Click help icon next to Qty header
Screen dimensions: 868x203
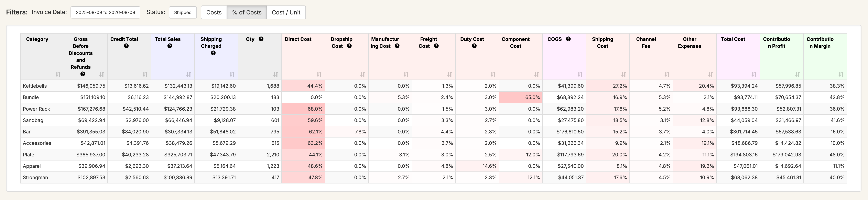(x=261, y=39)
